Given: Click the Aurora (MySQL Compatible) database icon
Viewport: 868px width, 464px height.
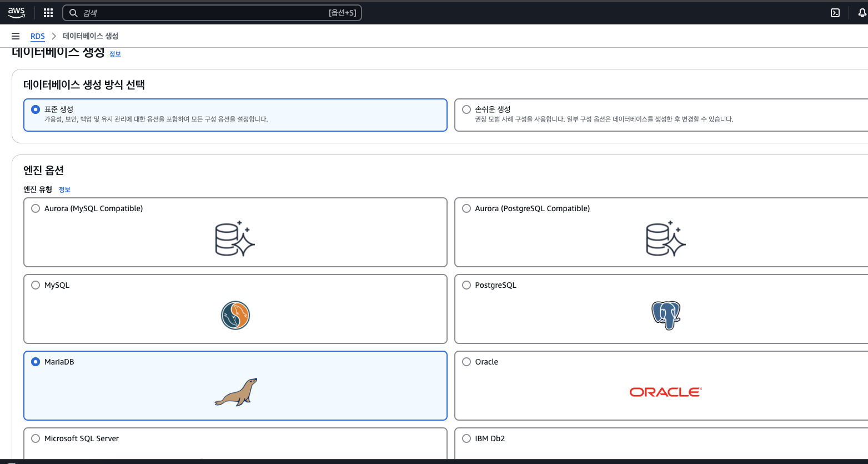Looking at the screenshot, I should (235, 238).
